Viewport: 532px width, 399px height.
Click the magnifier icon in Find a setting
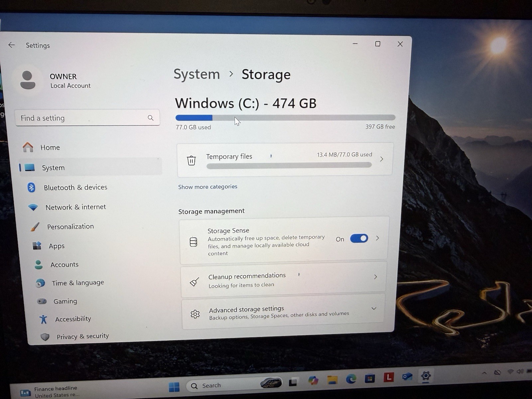click(x=151, y=118)
